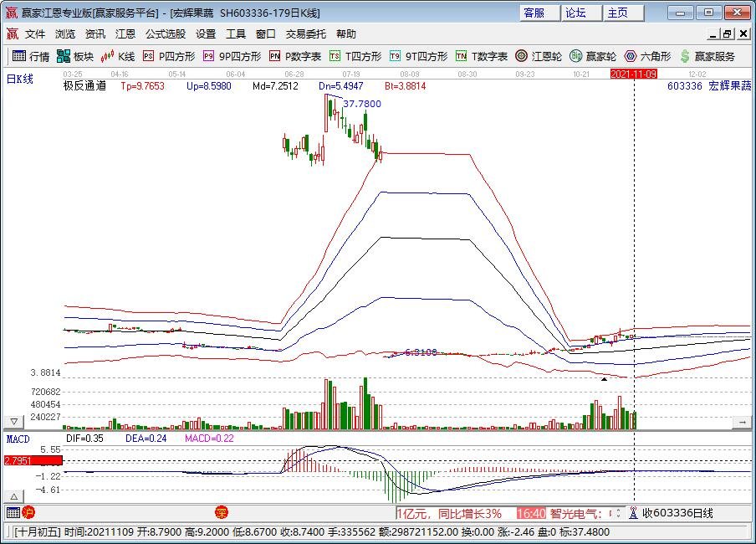Select the K线 candlestick chart toolbar icon
Image resolution: width=756 pixels, height=544 pixels.
(107, 56)
